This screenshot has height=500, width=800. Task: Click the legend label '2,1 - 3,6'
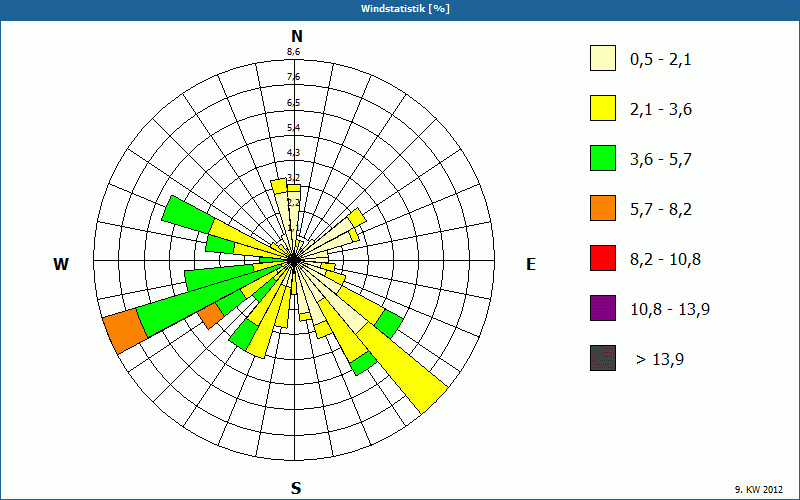[x=661, y=110]
